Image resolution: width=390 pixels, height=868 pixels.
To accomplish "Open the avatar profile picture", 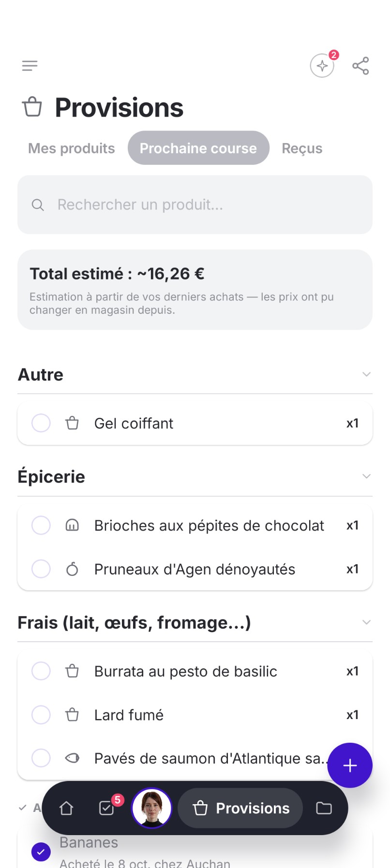I will coord(151,808).
